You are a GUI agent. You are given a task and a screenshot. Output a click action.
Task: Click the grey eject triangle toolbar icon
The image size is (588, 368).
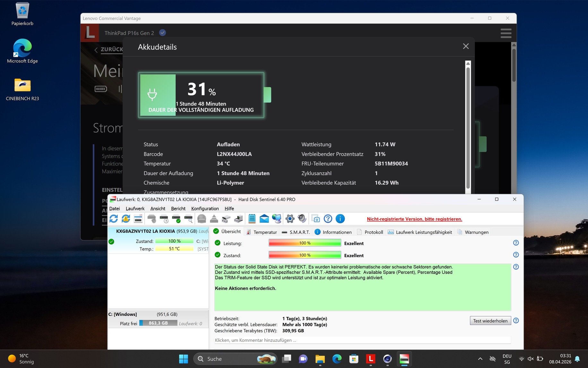tap(214, 219)
